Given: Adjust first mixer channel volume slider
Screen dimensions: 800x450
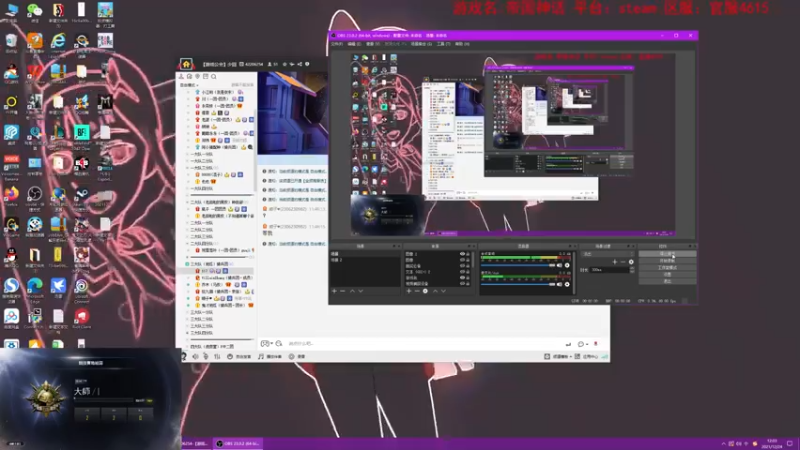Looking at the screenshot, I should (x=517, y=265).
